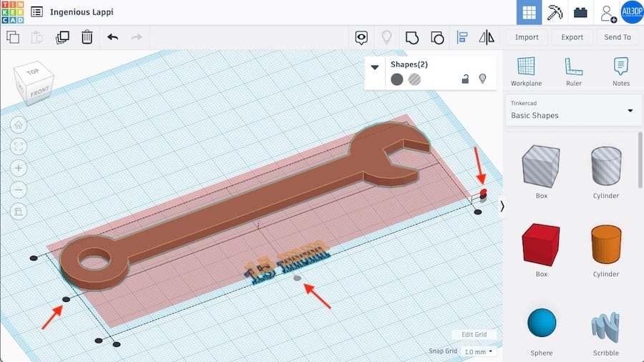Click the Undo arrow
The width and height of the screenshot is (644, 362).
(x=112, y=37)
